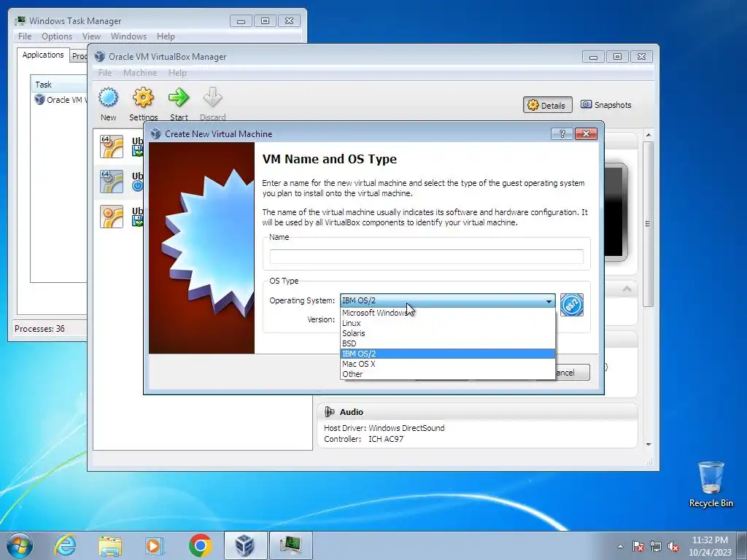Open Windows Media Player from the taskbar
The height and width of the screenshot is (560, 747).
(154, 545)
